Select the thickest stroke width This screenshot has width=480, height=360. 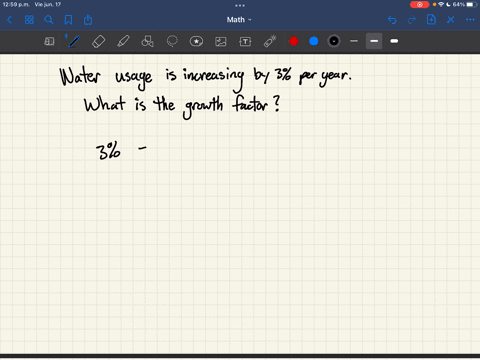[x=394, y=41]
